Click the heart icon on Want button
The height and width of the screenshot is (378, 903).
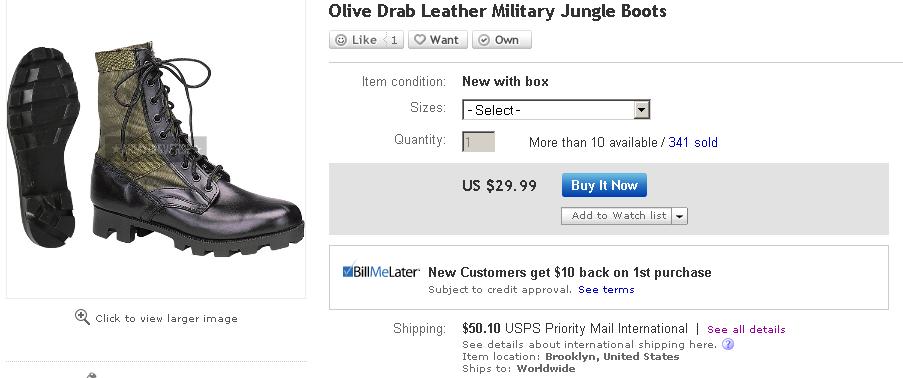tap(420, 40)
